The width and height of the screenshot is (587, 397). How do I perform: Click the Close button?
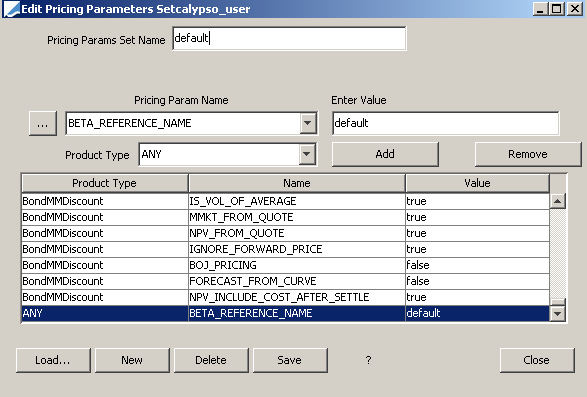(x=537, y=360)
